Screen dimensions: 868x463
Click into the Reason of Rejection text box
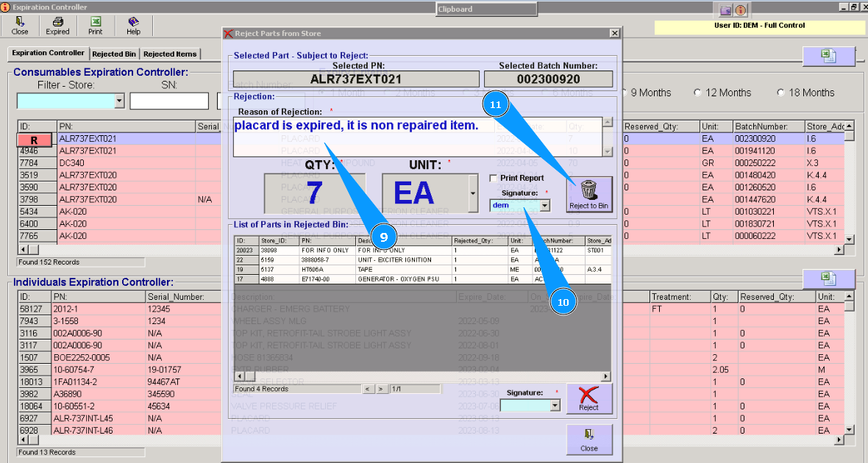[418, 137]
